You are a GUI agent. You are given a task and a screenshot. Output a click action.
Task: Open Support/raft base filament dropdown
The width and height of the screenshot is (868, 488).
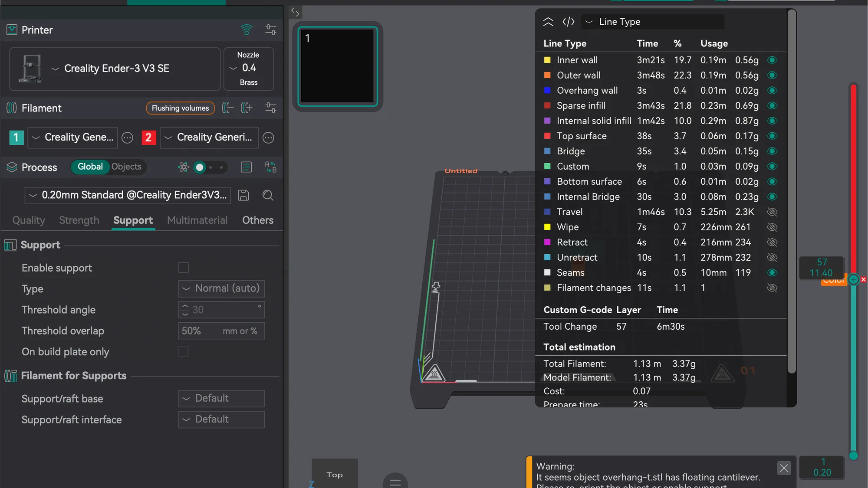click(221, 398)
